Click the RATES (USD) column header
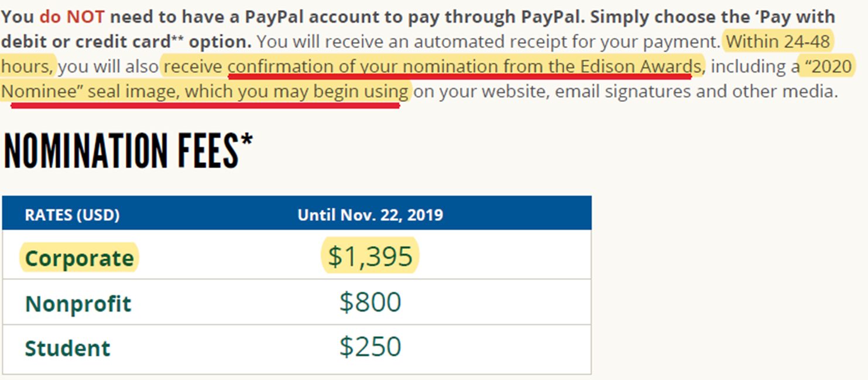The image size is (868, 380). (x=72, y=215)
